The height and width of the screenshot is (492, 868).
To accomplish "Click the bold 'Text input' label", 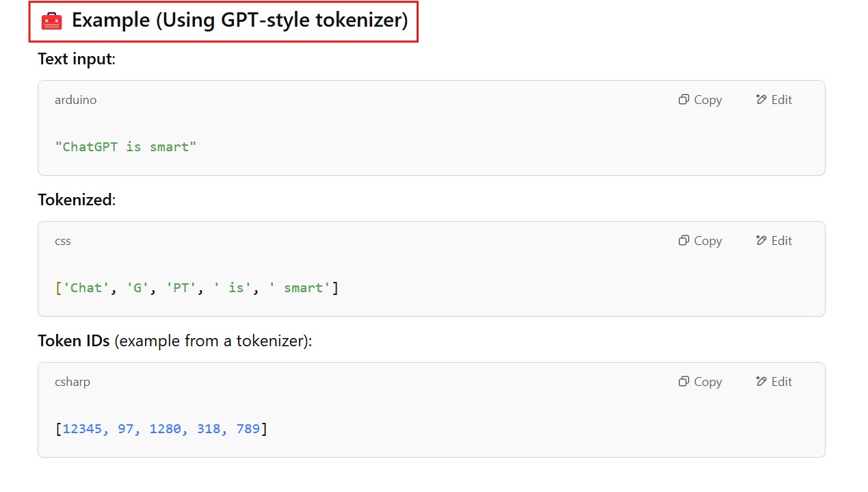I will pyautogui.click(x=75, y=59).
